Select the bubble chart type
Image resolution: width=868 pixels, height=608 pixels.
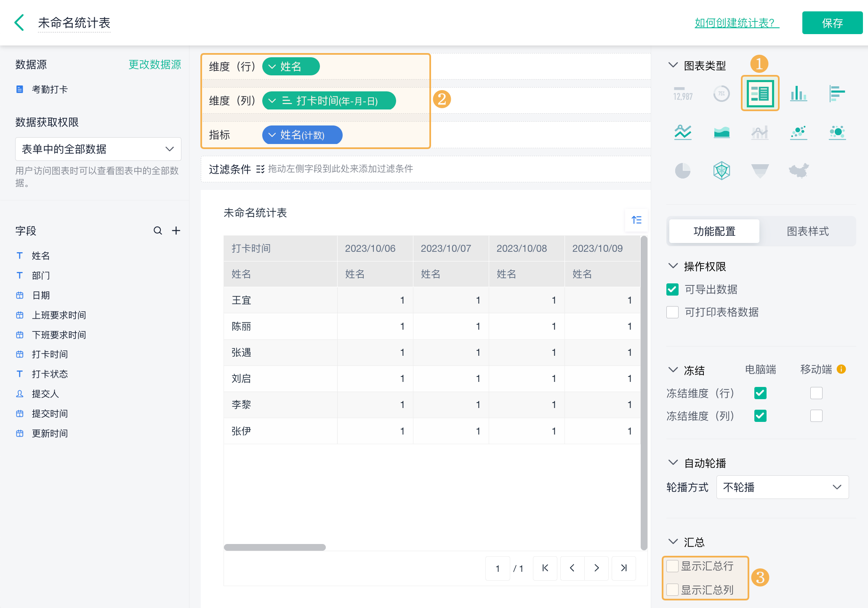pyautogui.click(x=837, y=132)
